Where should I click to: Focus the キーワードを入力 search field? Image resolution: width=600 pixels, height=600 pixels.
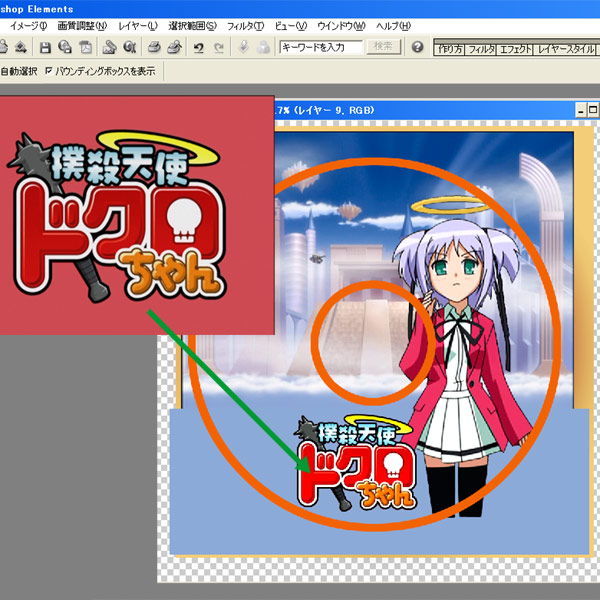coord(321,47)
